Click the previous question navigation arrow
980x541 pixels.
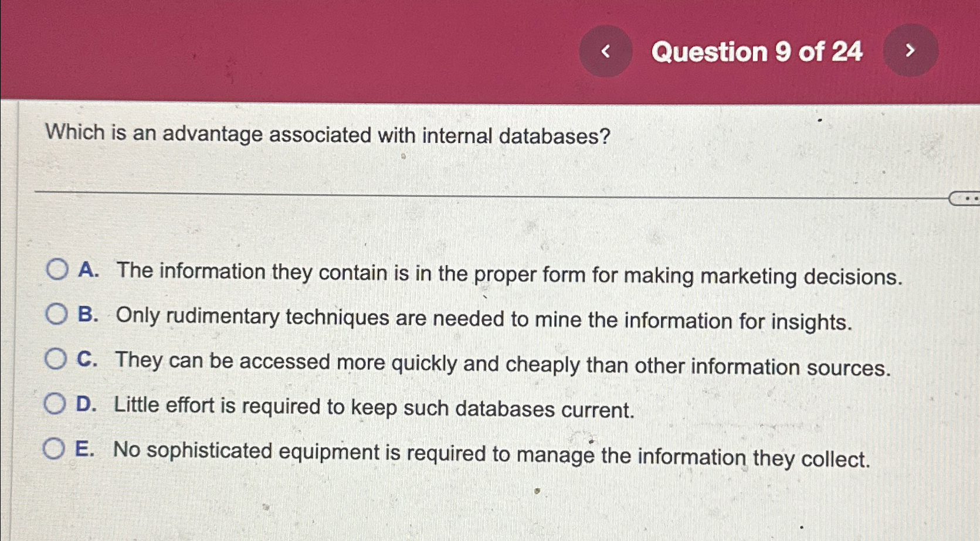pyautogui.click(x=607, y=52)
